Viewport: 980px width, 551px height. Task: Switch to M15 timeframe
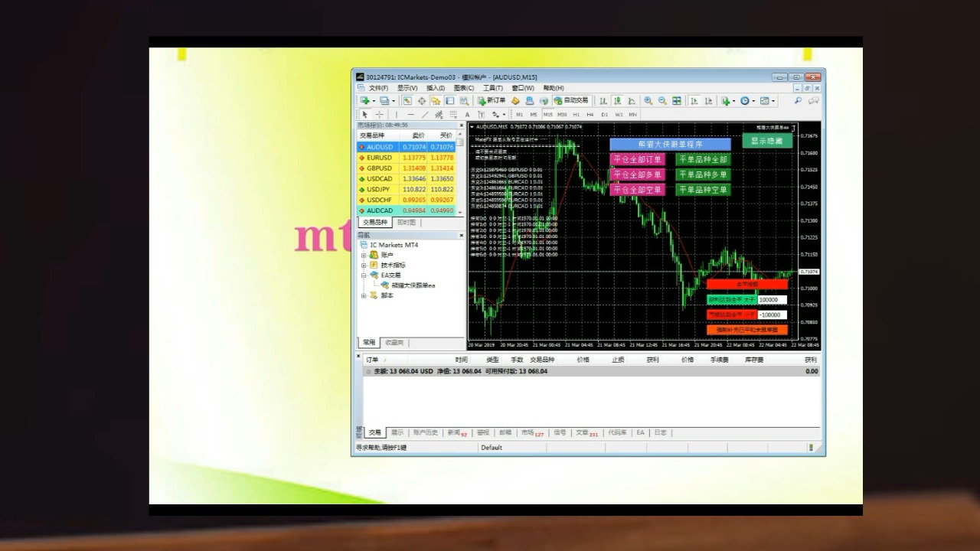point(548,115)
